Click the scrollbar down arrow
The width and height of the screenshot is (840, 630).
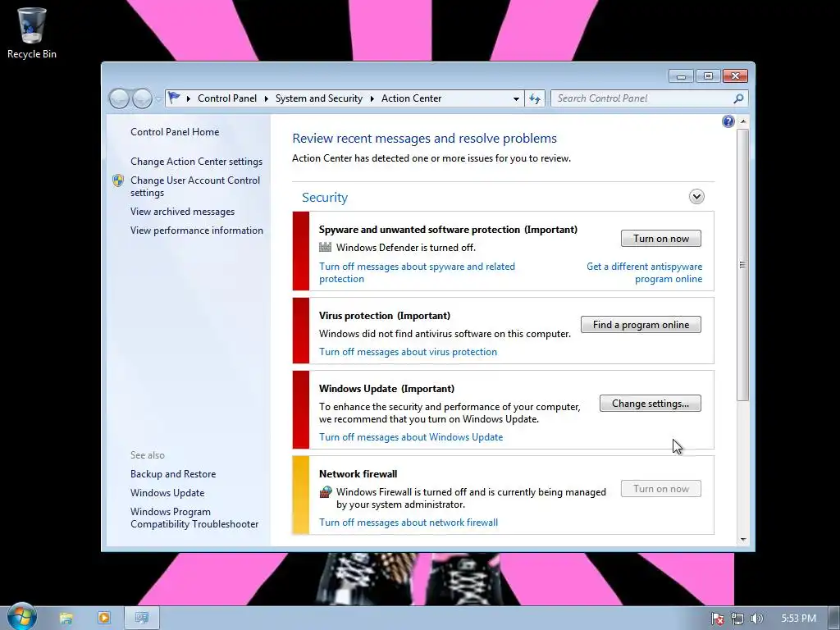743,540
